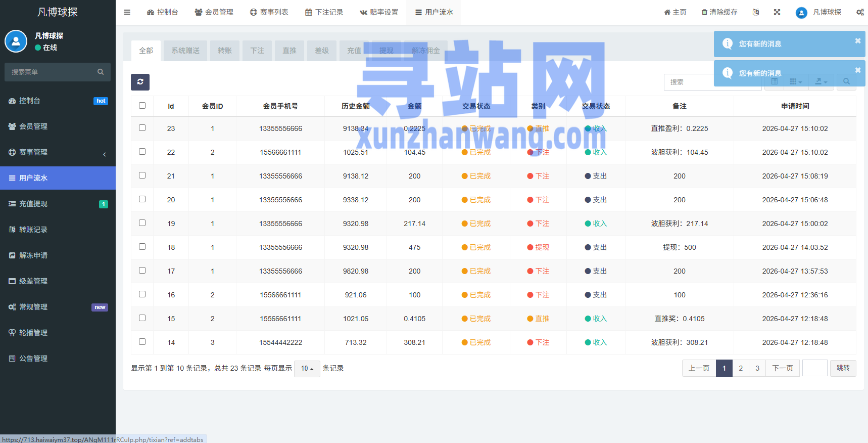The width and height of the screenshot is (868, 443).
Task: Check the select-all checkbox in table header
Action: click(142, 106)
